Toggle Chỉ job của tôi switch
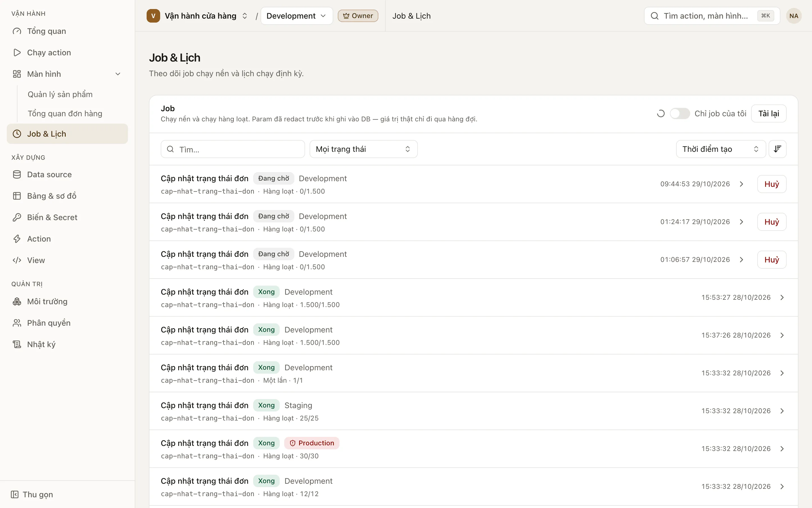The image size is (812, 508). [x=679, y=113]
